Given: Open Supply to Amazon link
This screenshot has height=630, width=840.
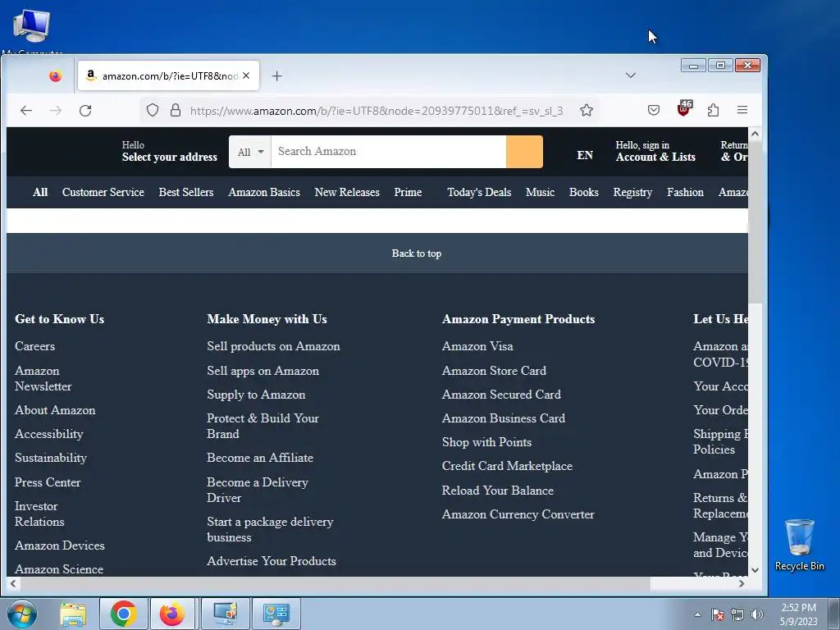Looking at the screenshot, I should [256, 395].
